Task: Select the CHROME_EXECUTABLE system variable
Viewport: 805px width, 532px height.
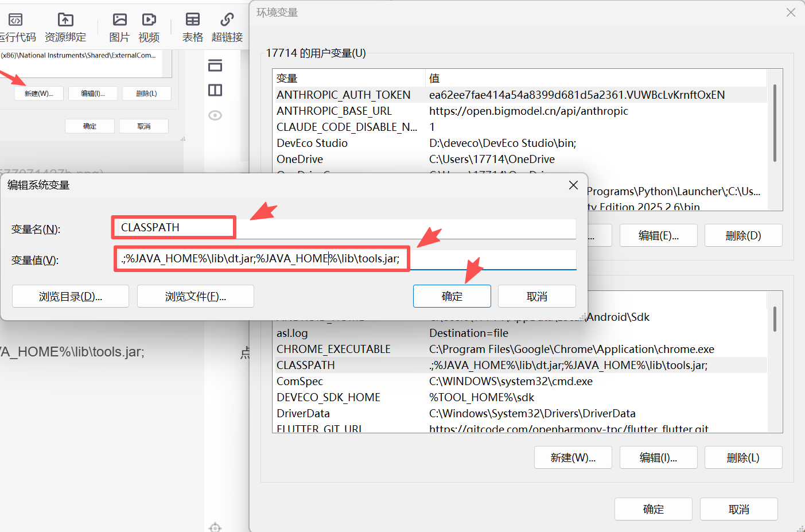Action: click(520, 349)
